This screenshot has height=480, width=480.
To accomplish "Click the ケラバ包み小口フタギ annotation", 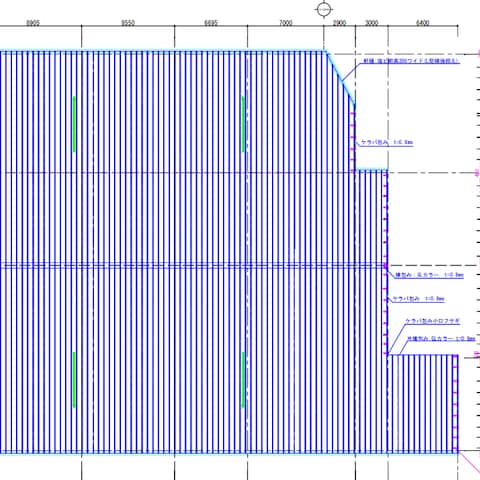I will tap(432, 321).
